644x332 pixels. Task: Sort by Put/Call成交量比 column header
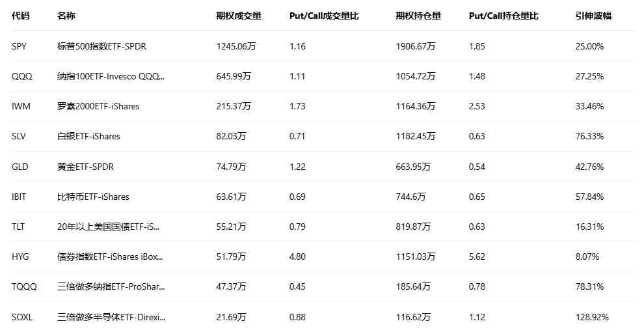[324, 16]
